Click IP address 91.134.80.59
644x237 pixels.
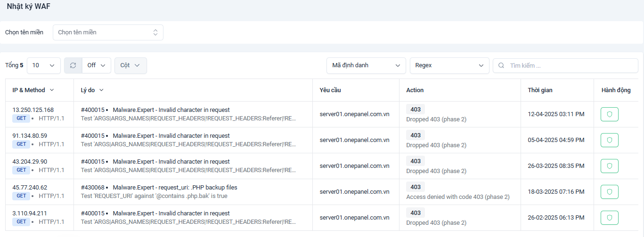point(30,136)
